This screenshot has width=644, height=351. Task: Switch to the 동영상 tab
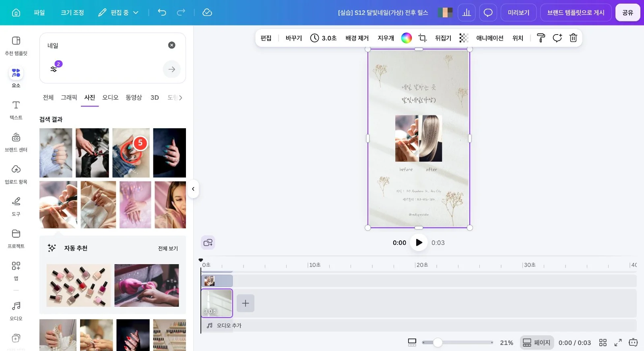134,97
